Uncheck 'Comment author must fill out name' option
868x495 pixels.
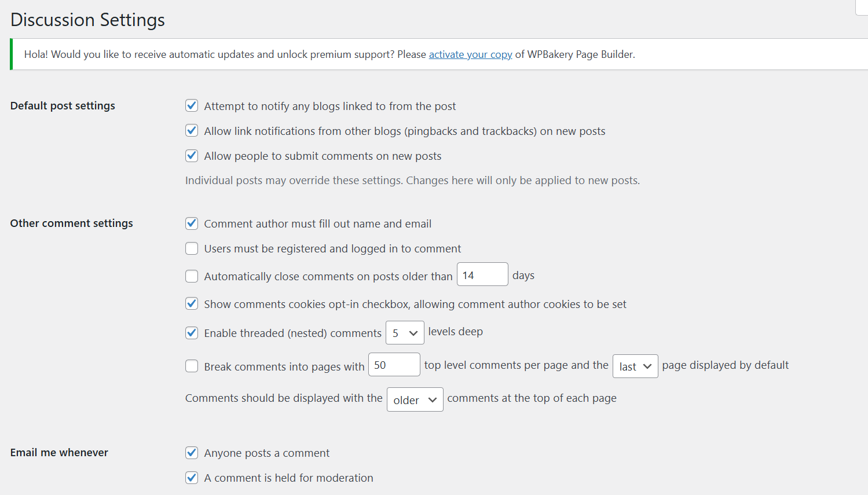coord(192,223)
